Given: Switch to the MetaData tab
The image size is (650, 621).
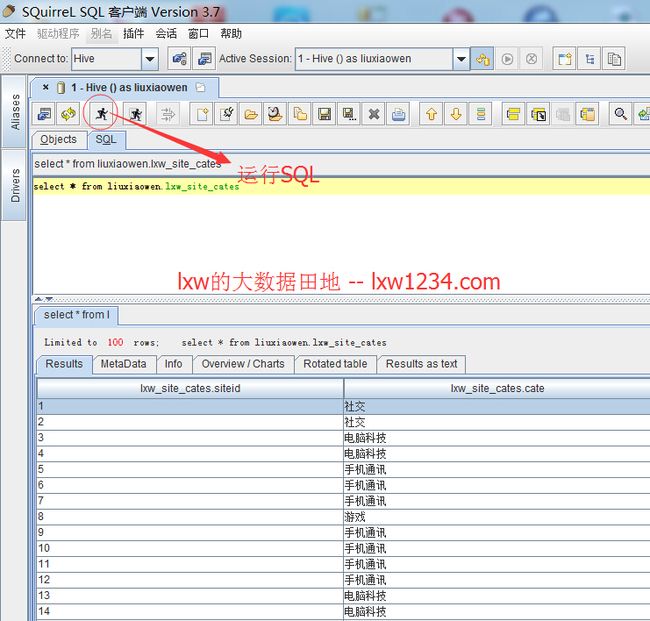Looking at the screenshot, I should [x=124, y=364].
